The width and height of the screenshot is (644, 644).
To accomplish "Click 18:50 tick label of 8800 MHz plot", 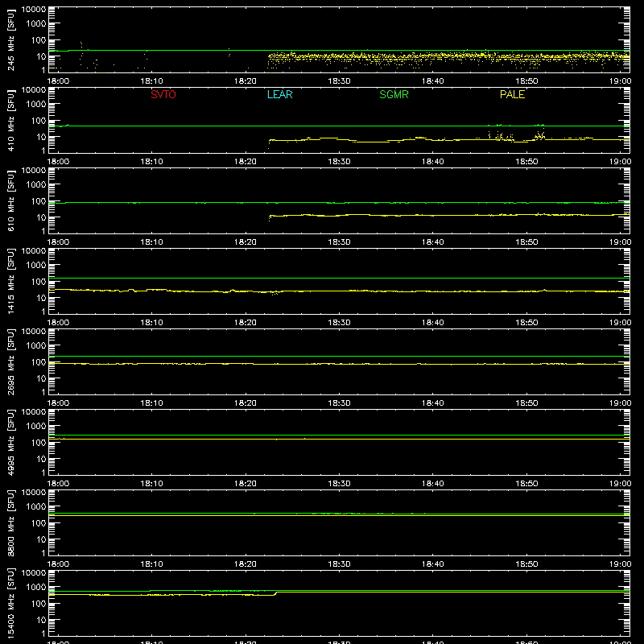I will coord(526,564).
